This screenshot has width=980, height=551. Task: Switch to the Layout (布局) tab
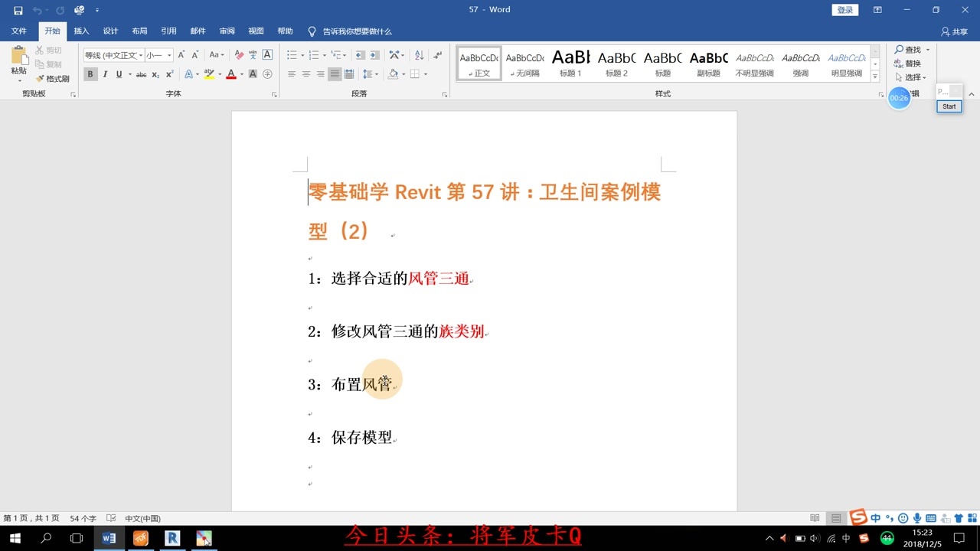tap(139, 31)
